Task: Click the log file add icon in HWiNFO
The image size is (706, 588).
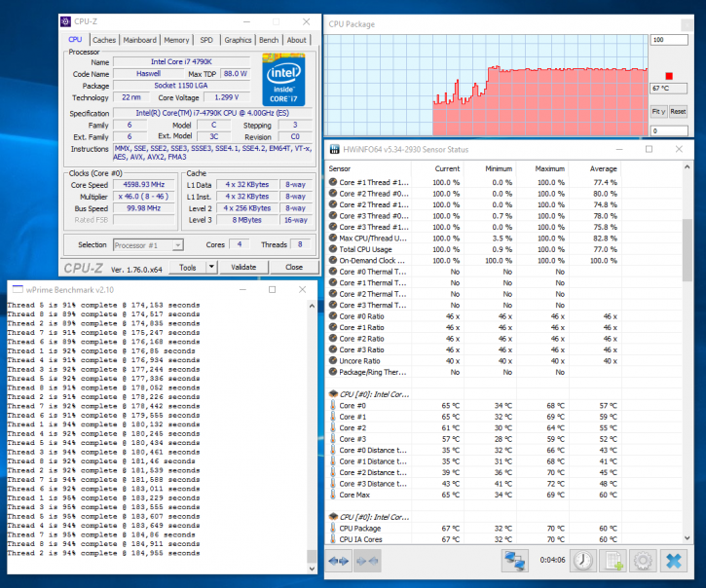Action: pos(613,561)
